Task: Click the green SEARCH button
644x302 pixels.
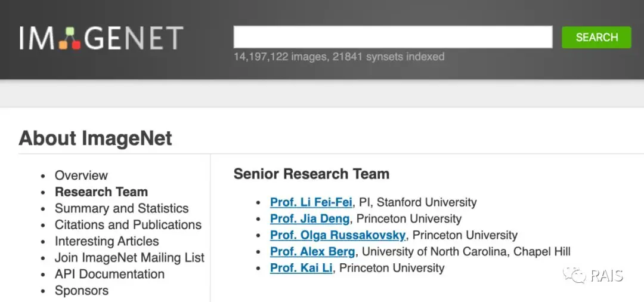Action: pos(596,38)
